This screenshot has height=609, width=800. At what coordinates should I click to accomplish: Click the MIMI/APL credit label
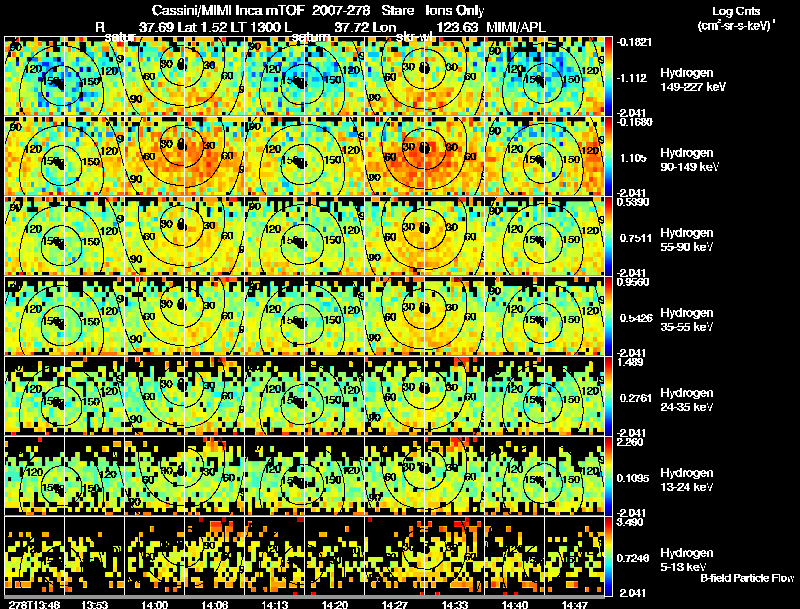(x=516, y=27)
